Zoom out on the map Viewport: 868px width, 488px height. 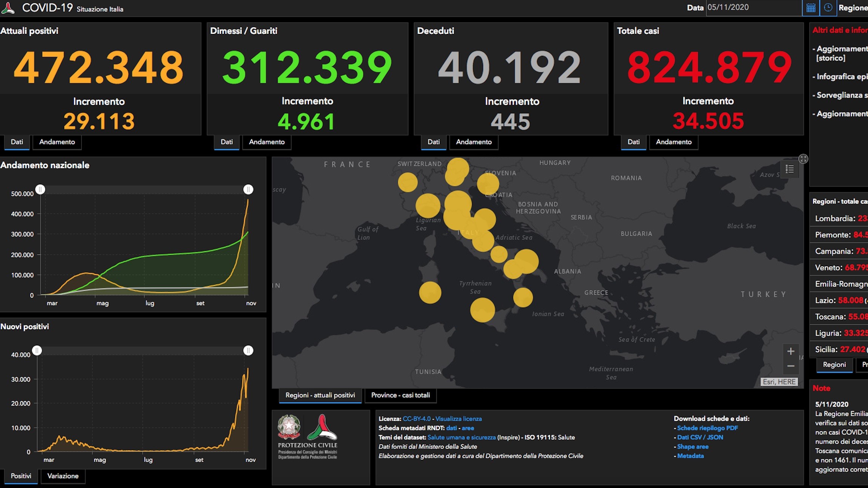791,366
